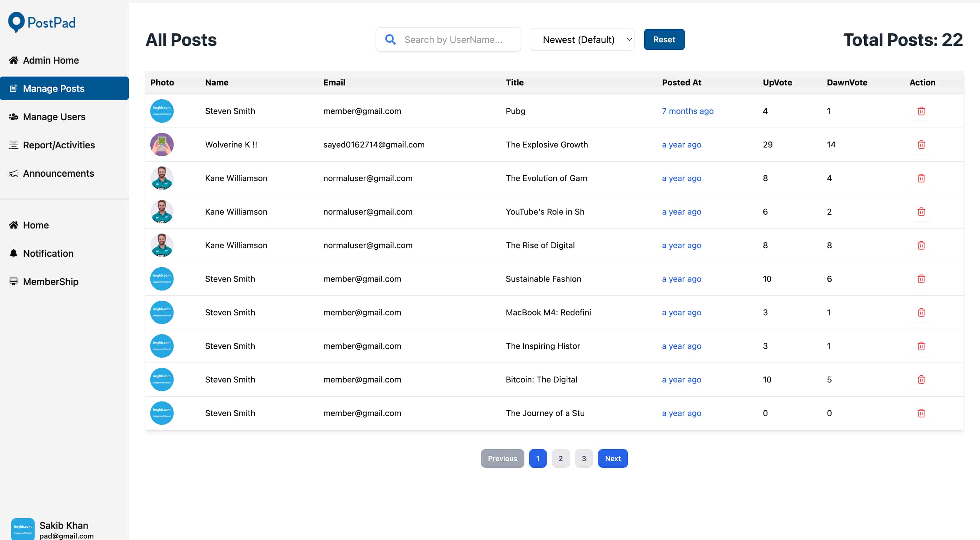
Task: Go to page 3
Action: 584,458
